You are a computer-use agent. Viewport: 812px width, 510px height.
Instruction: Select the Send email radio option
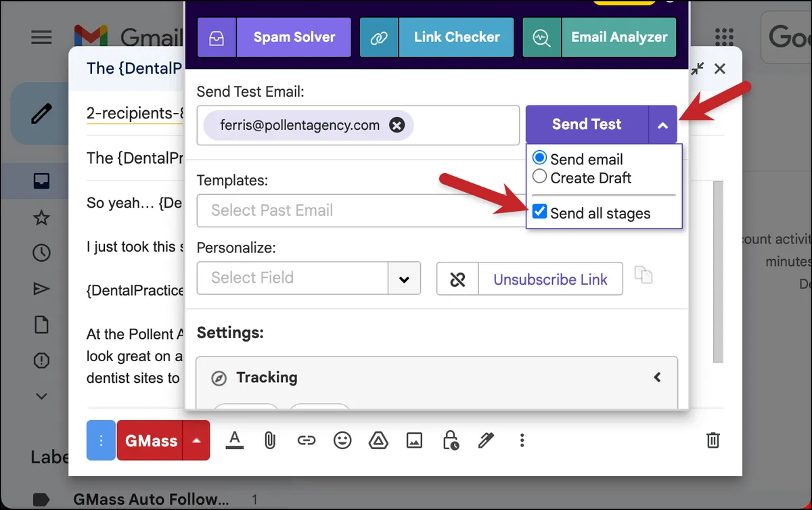click(x=539, y=158)
